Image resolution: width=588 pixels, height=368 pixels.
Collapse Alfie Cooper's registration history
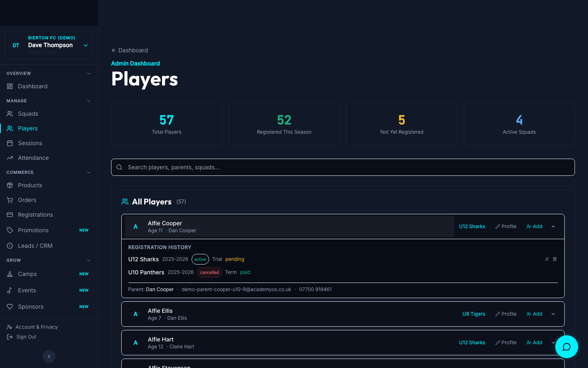tap(553, 227)
